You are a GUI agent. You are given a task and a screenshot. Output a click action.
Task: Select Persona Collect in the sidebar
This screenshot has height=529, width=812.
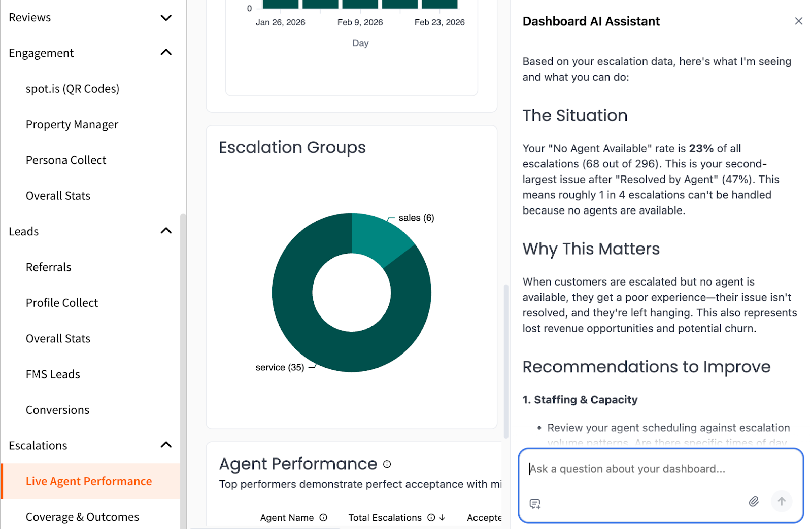click(x=66, y=160)
